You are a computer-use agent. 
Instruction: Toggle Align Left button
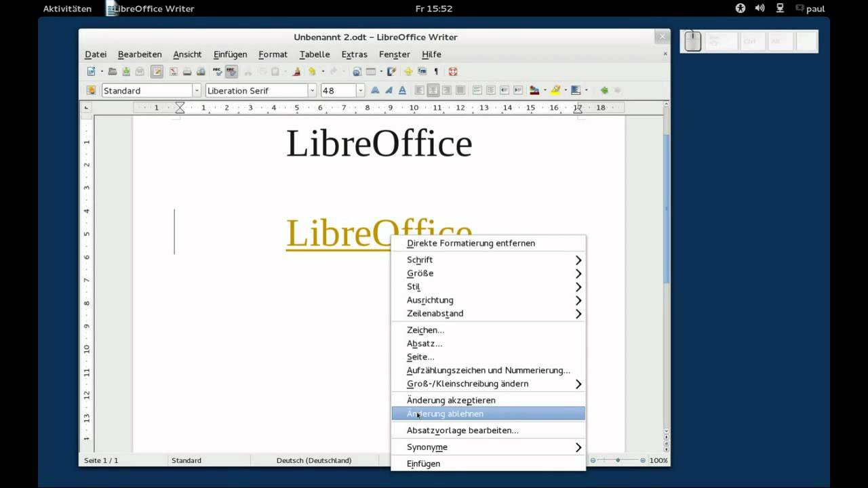[419, 90]
